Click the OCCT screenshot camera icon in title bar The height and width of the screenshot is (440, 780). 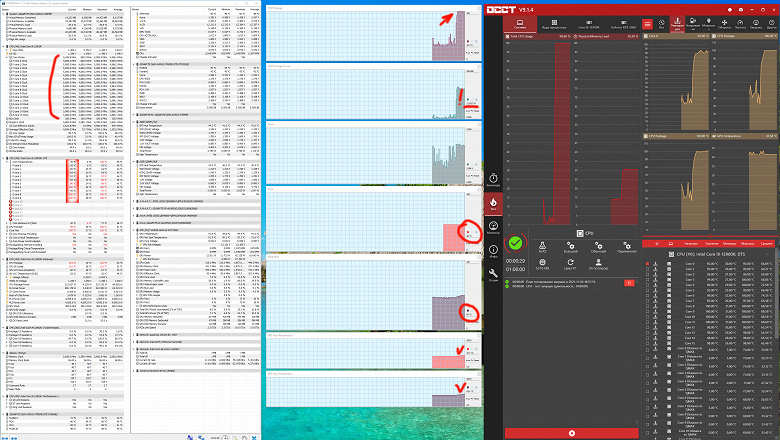point(741,9)
